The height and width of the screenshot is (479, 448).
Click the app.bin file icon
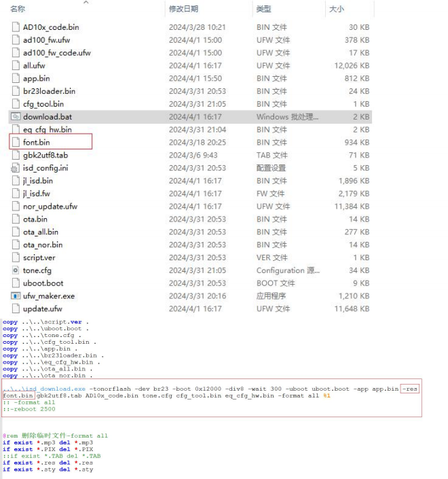[16, 79]
